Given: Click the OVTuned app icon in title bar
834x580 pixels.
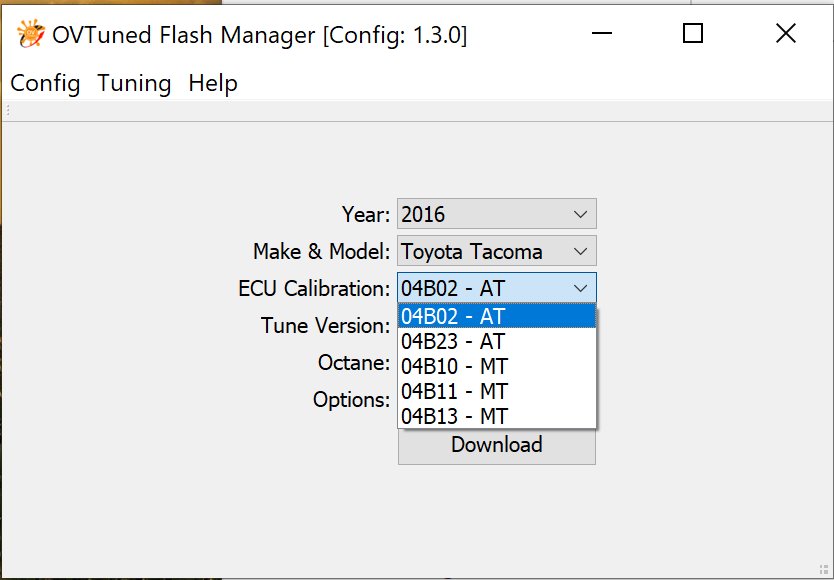Looking at the screenshot, I should tap(30, 34).
